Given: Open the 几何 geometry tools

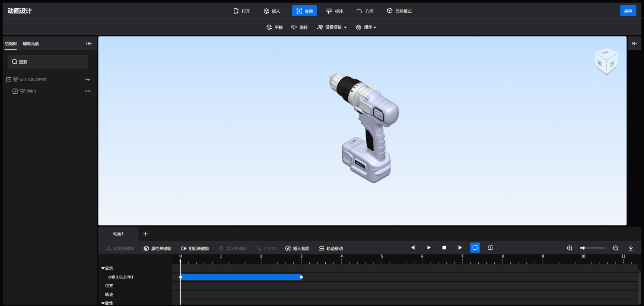Looking at the screenshot, I should (365, 11).
